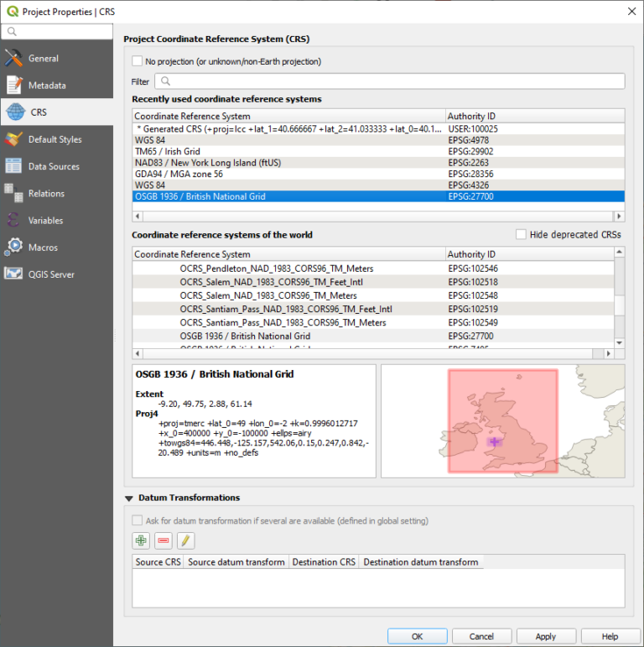644x647 pixels.
Task: Open the QGIS Server settings
Action: [51, 274]
